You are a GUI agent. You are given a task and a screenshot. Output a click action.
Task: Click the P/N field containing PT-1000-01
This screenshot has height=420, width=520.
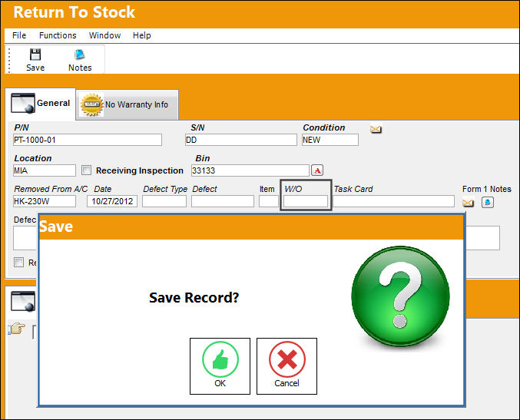pos(88,140)
